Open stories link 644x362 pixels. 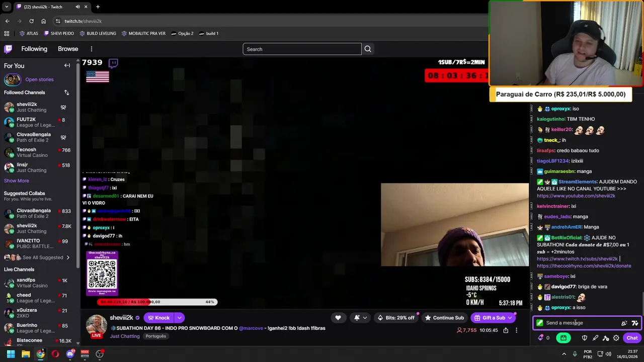click(x=39, y=79)
